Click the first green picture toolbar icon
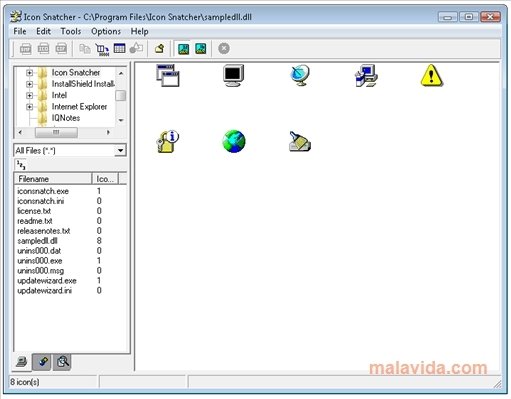The image size is (511, 399). 184,49
